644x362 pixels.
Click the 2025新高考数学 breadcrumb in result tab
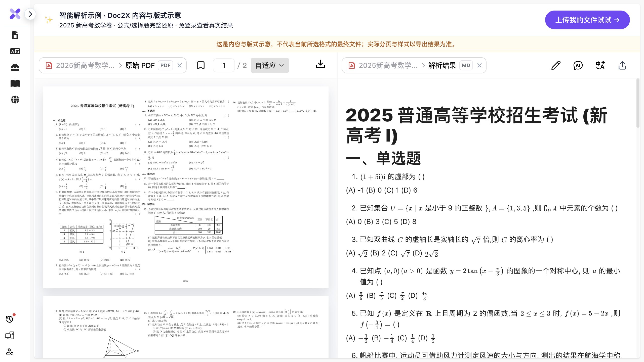pyautogui.click(x=388, y=65)
